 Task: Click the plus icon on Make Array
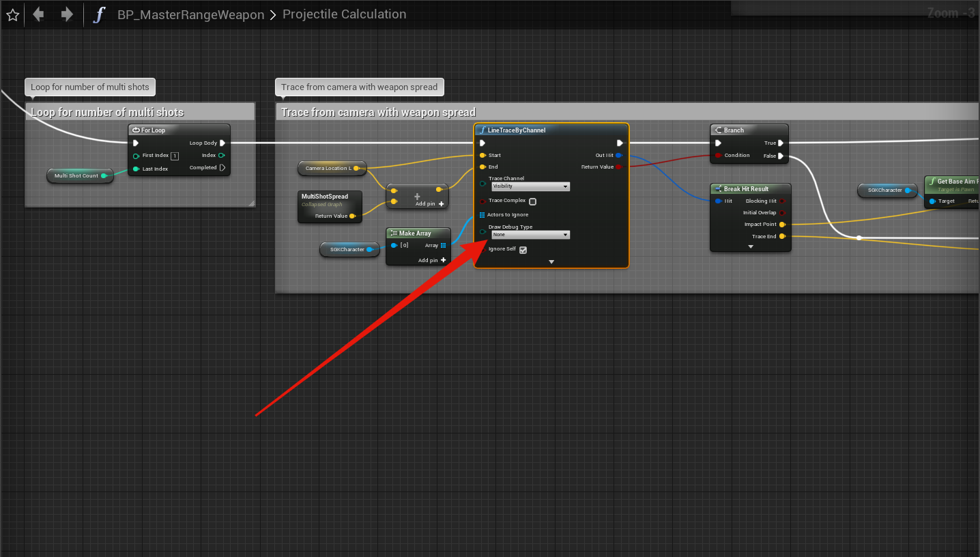click(x=443, y=260)
